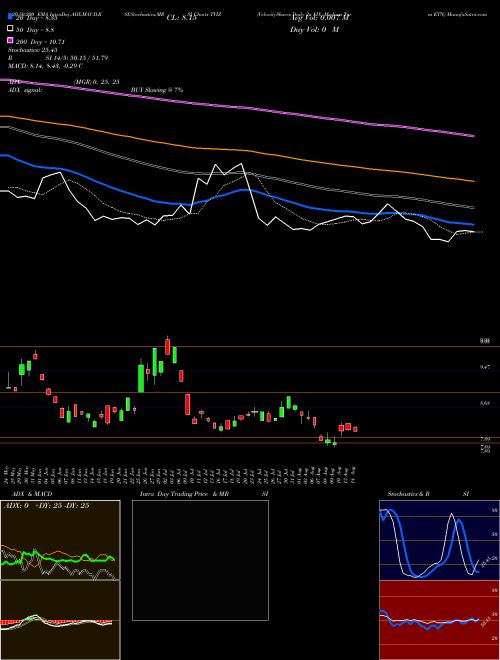Image resolution: width=500 pixels, height=660 pixels.
Task: Click the 'Stochastics & R' panel heading
Action: pyautogui.click(x=409, y=494)
